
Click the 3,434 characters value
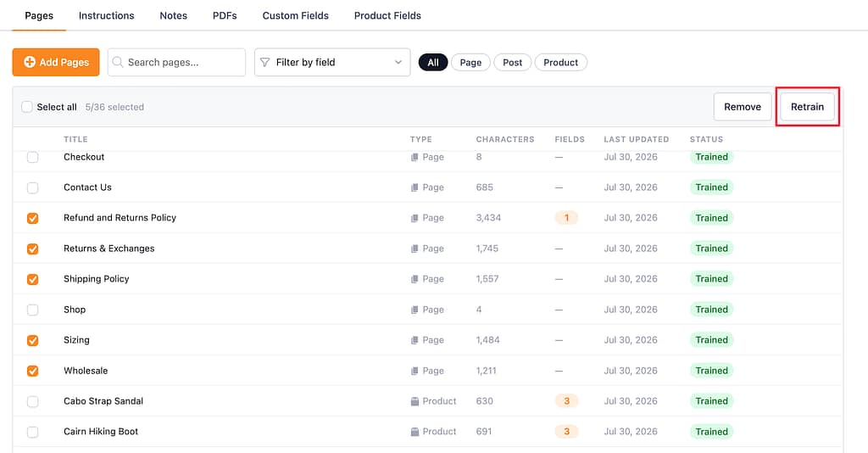point(488,218)
